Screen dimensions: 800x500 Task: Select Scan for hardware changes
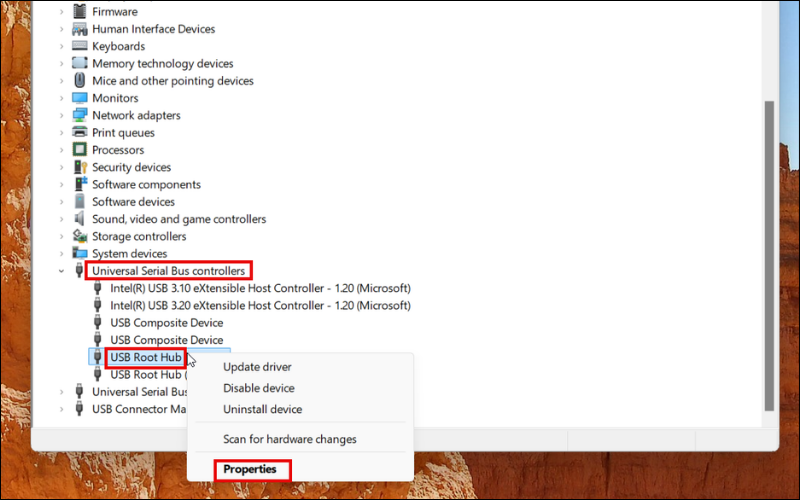pos(289,439)
